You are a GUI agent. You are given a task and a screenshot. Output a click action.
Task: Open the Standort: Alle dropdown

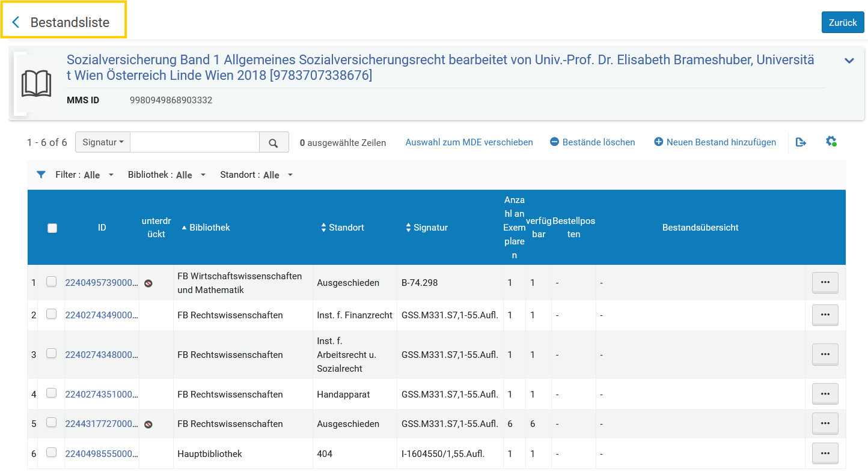click(x=257, y=175)
